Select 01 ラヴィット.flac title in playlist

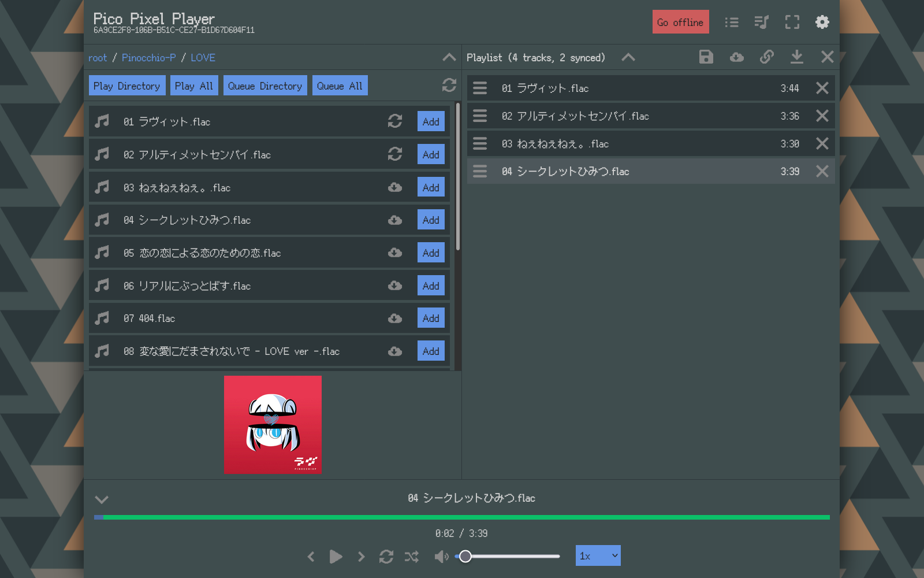(x=545, y=88)
